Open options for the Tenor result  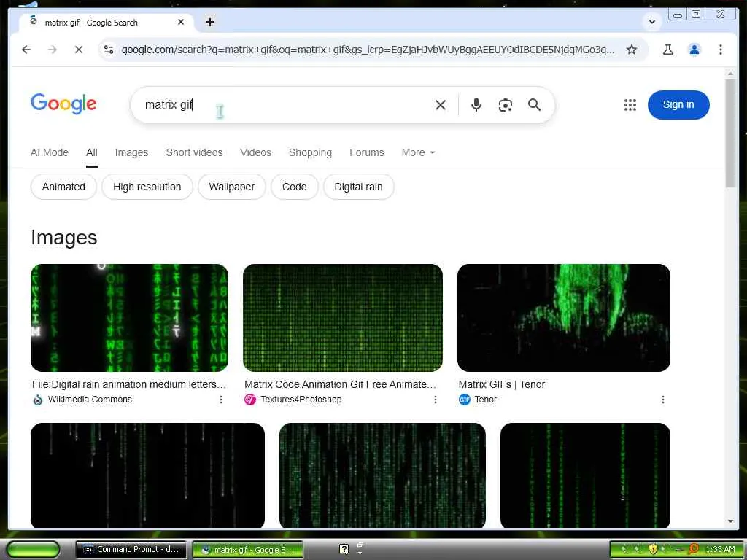(662, 400)
